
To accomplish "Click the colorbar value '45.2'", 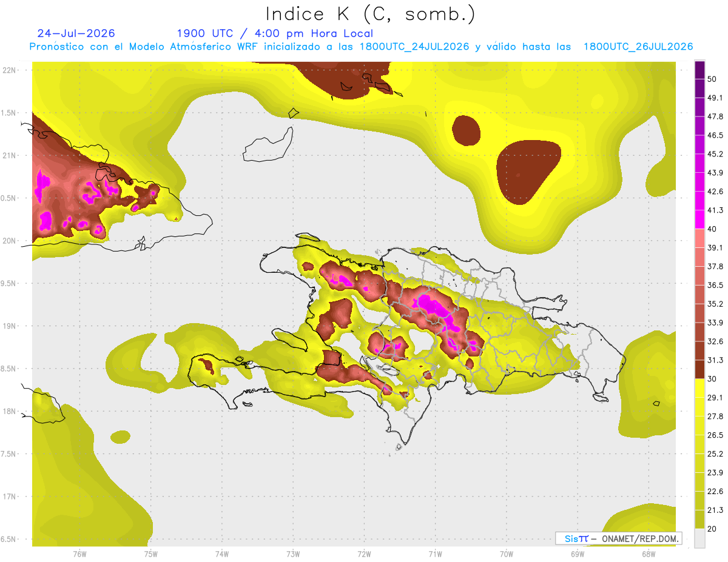I will [715, 154].
